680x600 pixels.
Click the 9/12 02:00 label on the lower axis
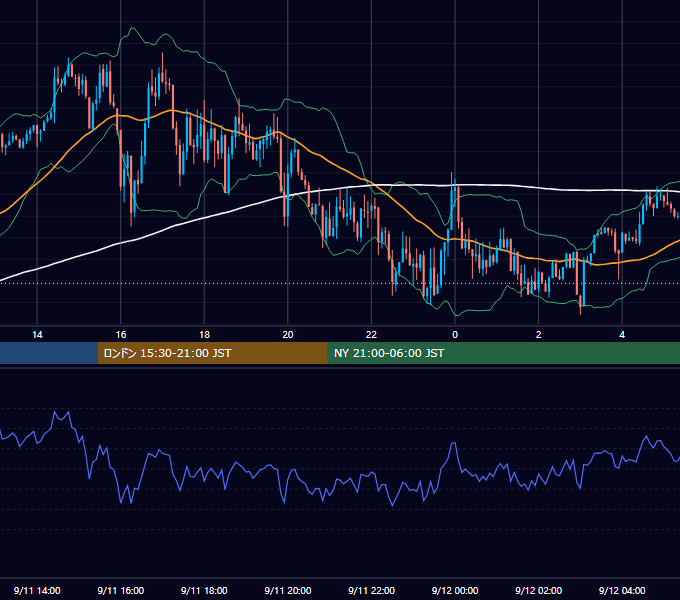coord(539,590)
